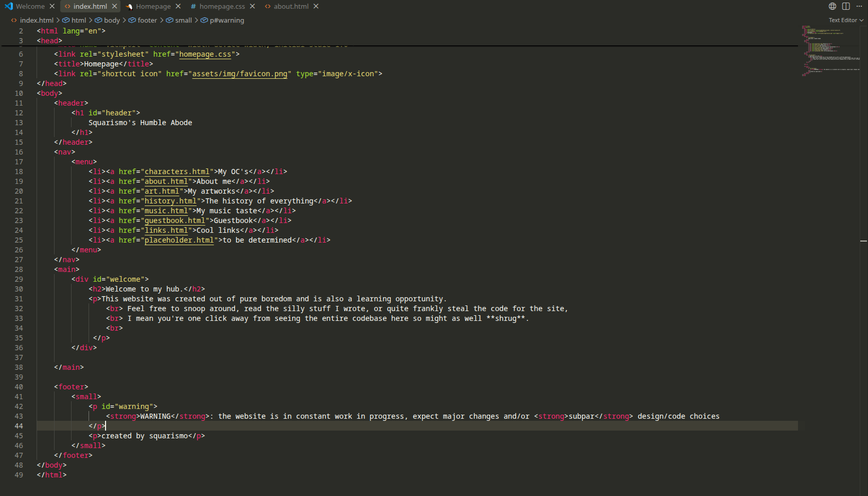The width and height of the screenshot is (868, 496).
Task: Select the small breadcrumb element
Action: click(183, 20)
